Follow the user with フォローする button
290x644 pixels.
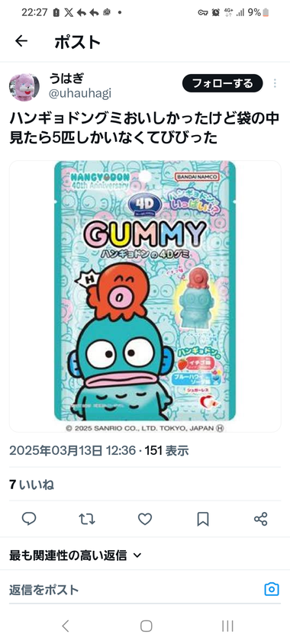[x=222, y=83]
